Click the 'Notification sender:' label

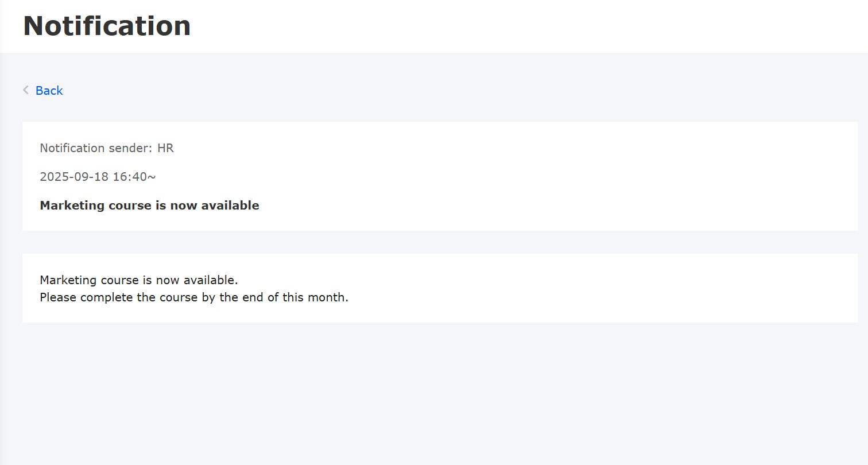click(96, 148)
